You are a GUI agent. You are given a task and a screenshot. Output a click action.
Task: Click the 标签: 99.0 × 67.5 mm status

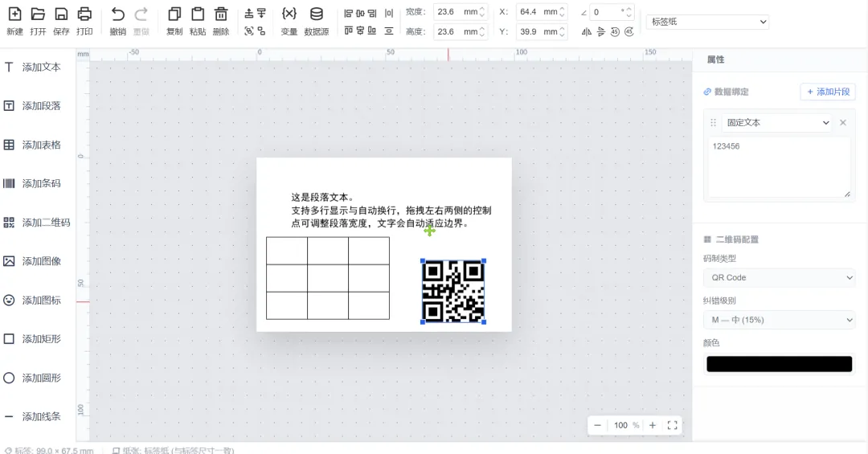(x=49, y=451)
